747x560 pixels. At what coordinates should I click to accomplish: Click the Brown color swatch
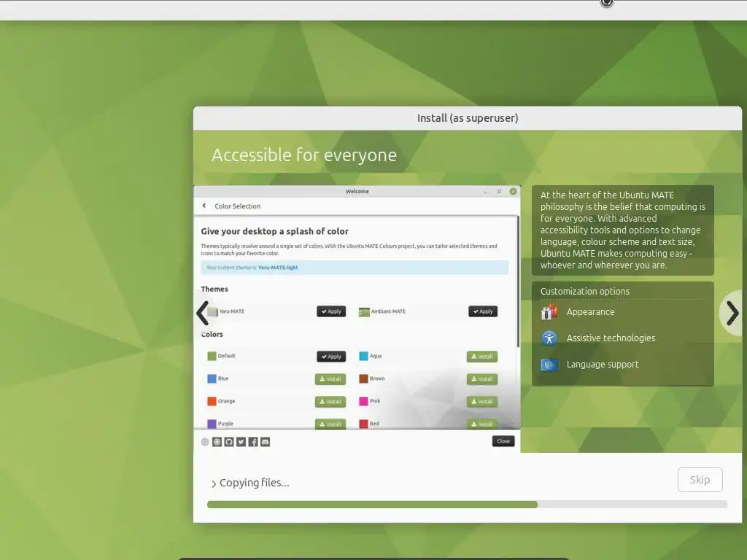click(363, 378)
